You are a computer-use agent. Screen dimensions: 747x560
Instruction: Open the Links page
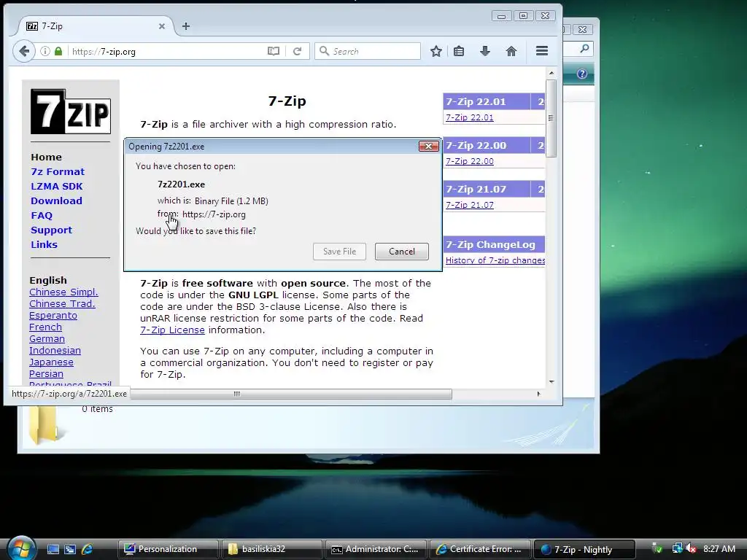pos(44,244)
